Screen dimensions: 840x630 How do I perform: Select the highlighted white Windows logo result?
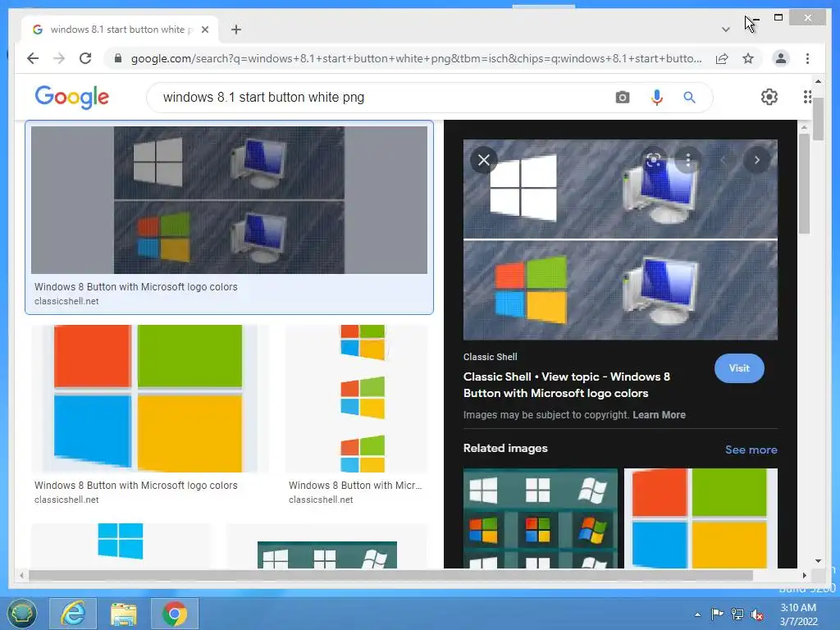(230, 200)
